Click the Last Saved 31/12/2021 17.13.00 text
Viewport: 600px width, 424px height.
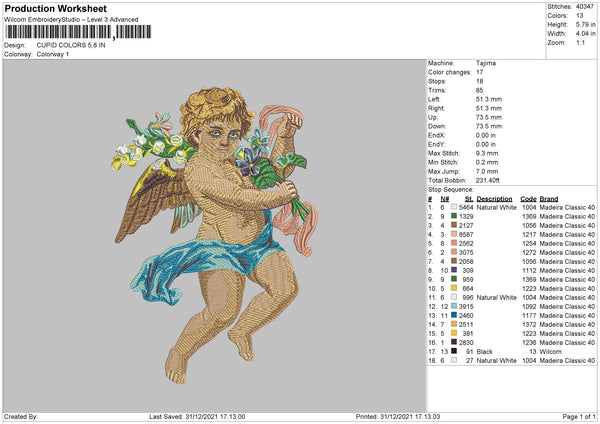(197, 417)
